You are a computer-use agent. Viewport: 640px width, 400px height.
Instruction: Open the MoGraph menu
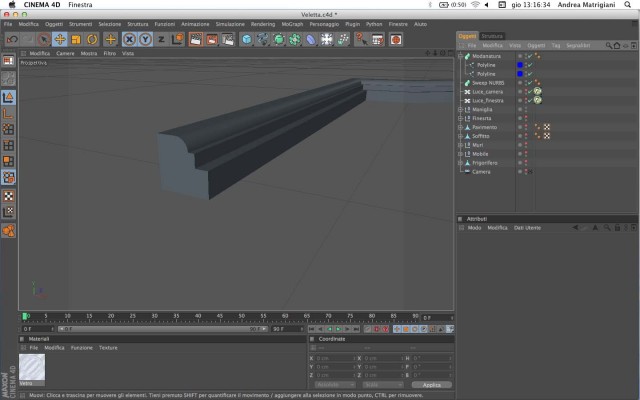(x=292, y=24)
